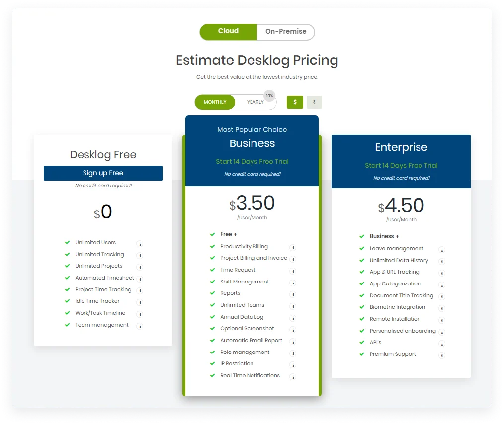The width and height of the screenshot is (504, 424).
Task: Start Business 14 Days Free Trial
Action: (x=252, y=161)
